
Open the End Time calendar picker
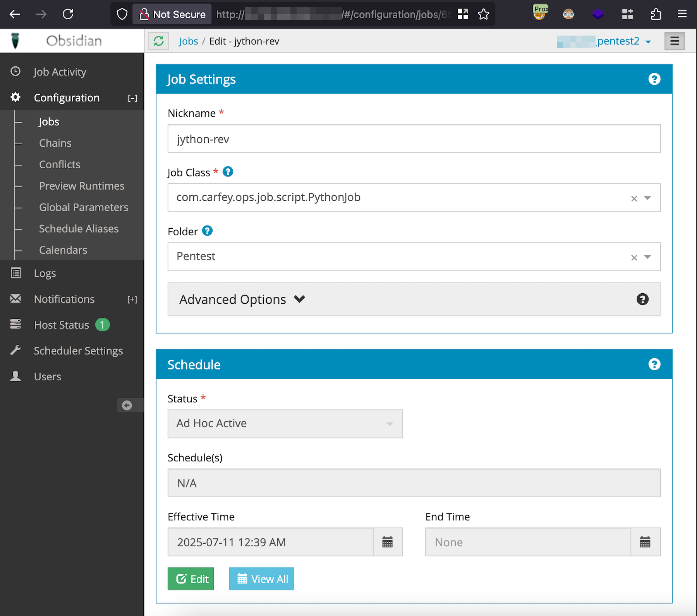(x=645, y=542)
